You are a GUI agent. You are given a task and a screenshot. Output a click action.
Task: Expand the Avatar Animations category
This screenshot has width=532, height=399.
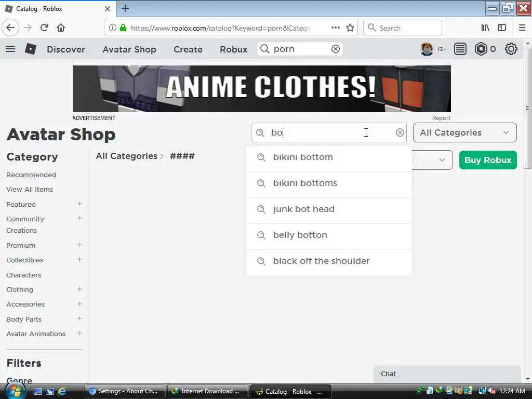click(79, 333)
